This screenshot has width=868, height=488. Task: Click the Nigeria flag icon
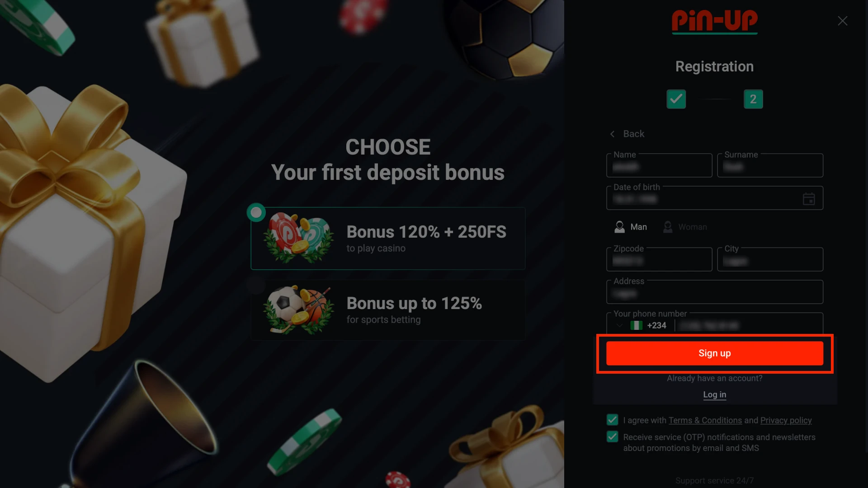coord(637,325)
